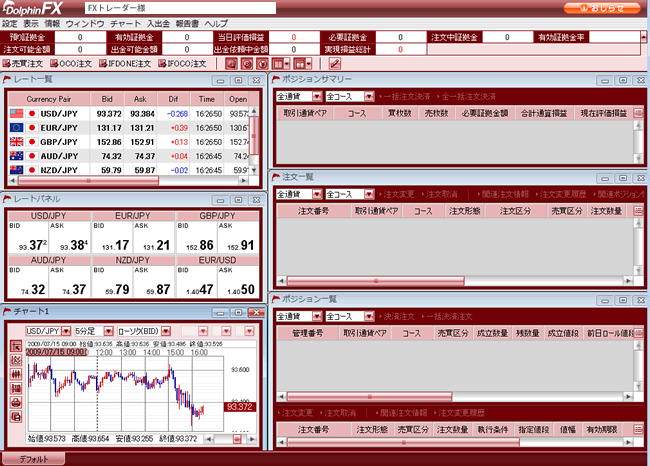Select the USD/JPY row in rate list

[x=129, y=114]
